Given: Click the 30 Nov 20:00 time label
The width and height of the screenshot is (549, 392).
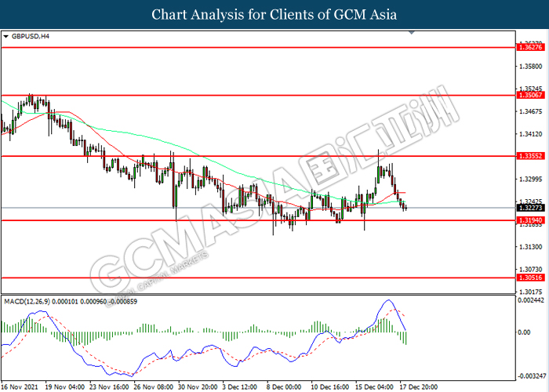Looking at the screenshot, I should 198,387.
